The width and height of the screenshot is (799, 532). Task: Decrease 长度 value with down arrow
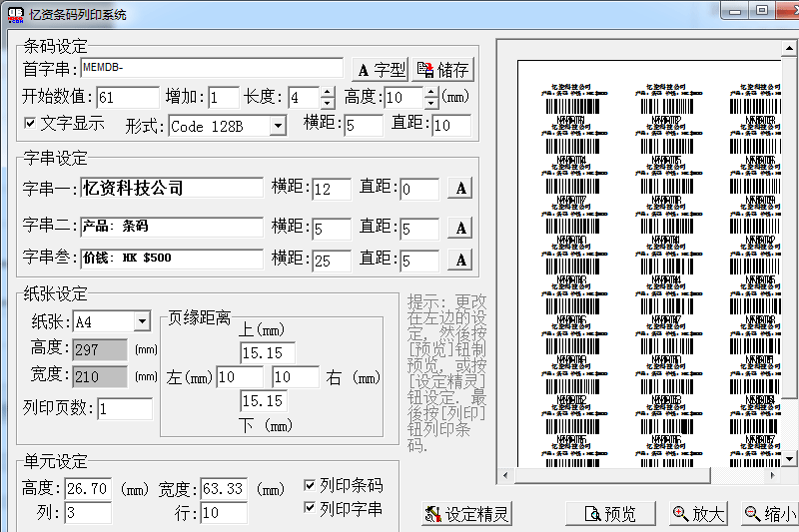click(328, 103)
